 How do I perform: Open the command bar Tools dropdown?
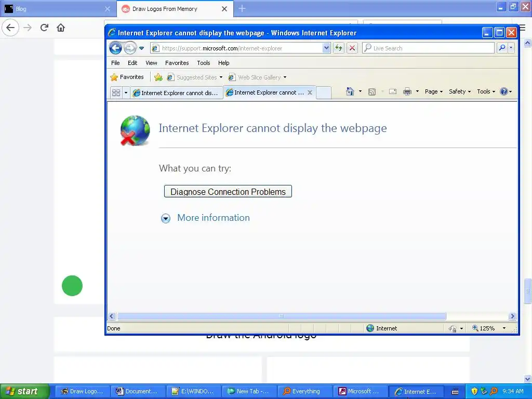(486, 91)
